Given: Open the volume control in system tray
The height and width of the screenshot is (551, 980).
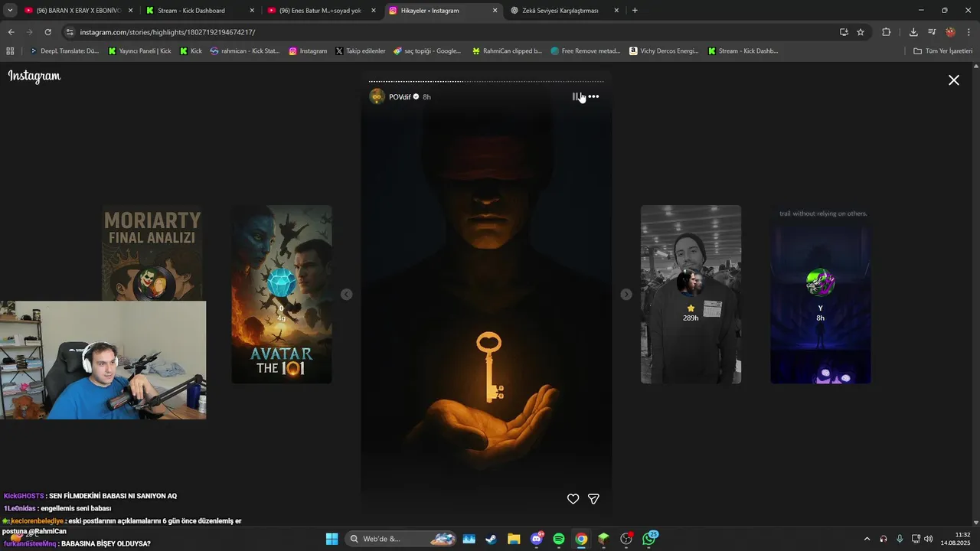Looking at the screenshot, I should (x=929, y=539).
